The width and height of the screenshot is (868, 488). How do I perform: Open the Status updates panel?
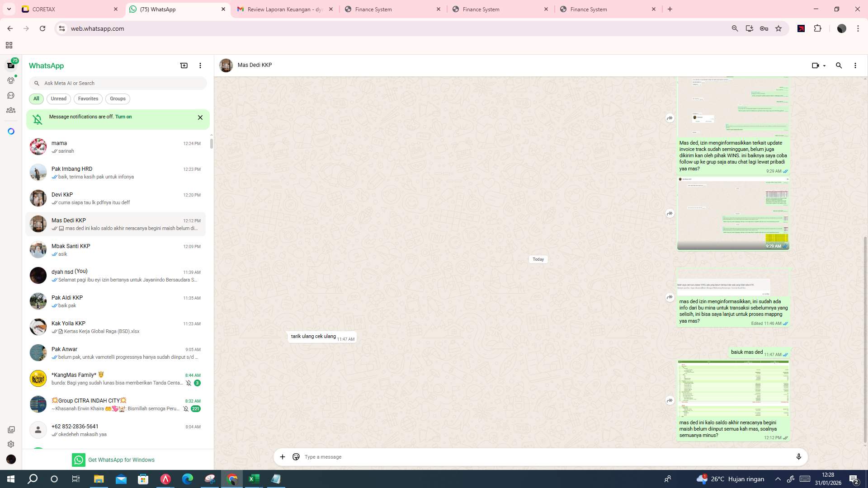[11, 80]
